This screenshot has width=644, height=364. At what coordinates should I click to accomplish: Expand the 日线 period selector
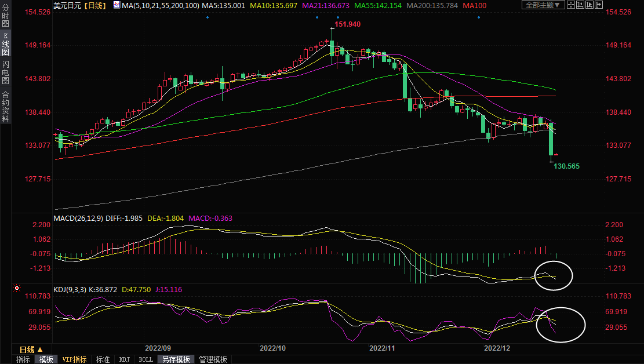31,350
